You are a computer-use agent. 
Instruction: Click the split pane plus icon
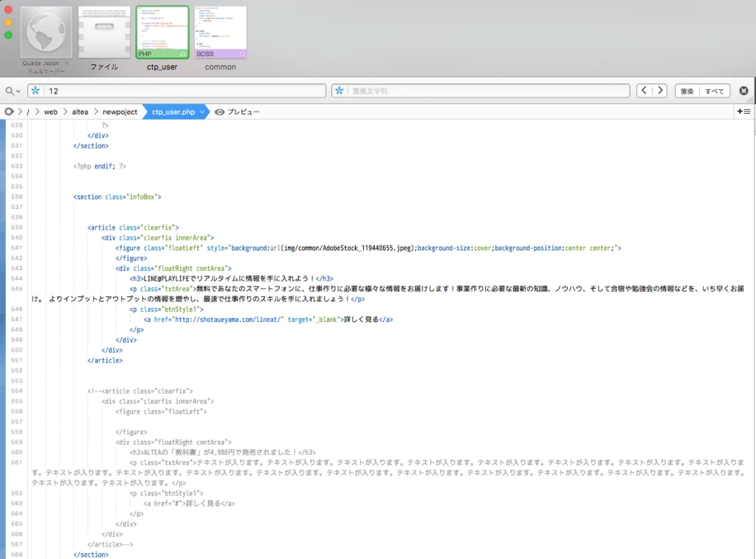743,112
